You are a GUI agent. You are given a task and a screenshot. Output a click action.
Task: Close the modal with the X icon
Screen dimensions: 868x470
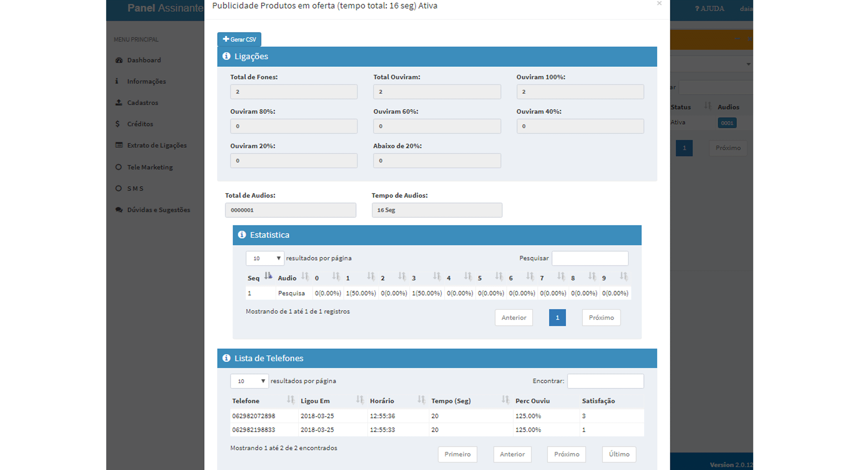(659, 3)
